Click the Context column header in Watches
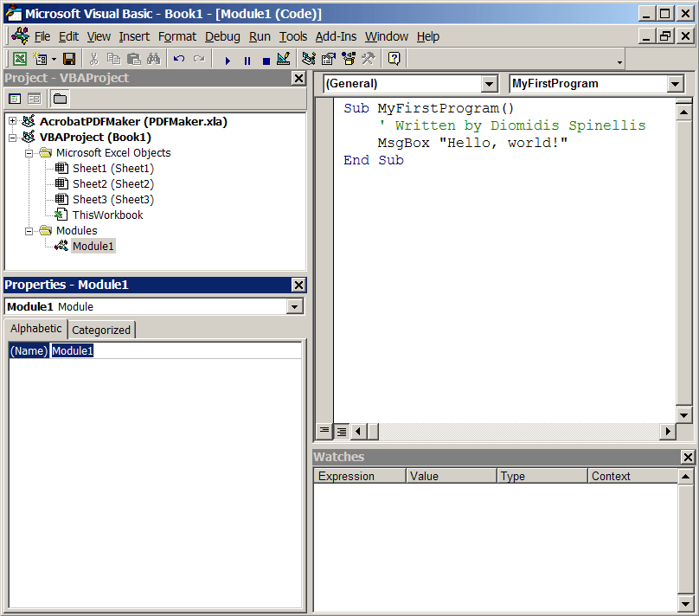This screenshot has width=699, height=616. [x=632, y=476]
